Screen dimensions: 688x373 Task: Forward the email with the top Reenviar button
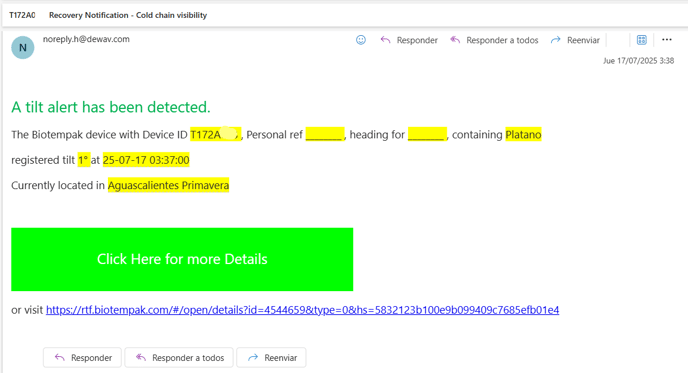pyautogui.click(x=575, y=40)
